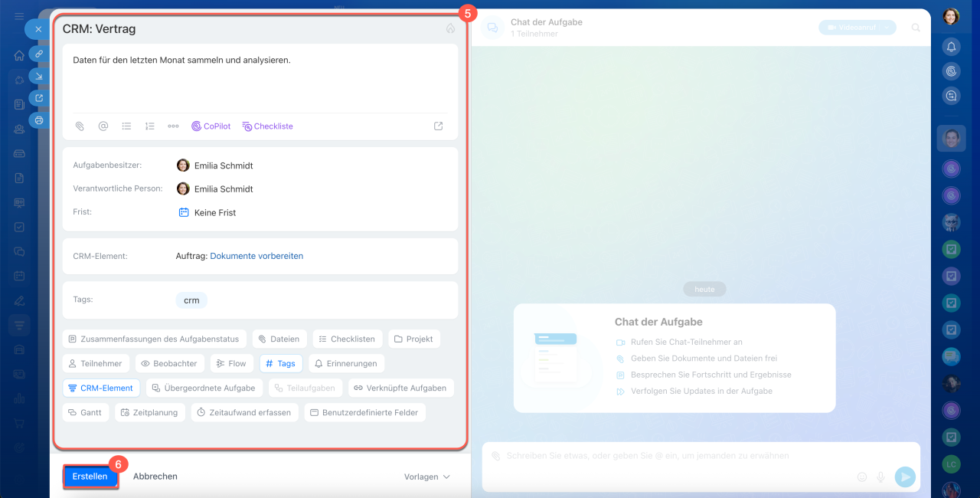Open CoPilot icon in right sidebar
980x498 pixels.
pos(951,71)
